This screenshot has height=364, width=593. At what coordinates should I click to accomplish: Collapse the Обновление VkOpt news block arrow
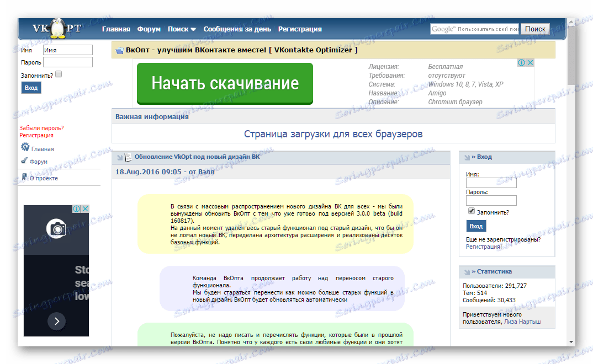[x=119, y=157]
